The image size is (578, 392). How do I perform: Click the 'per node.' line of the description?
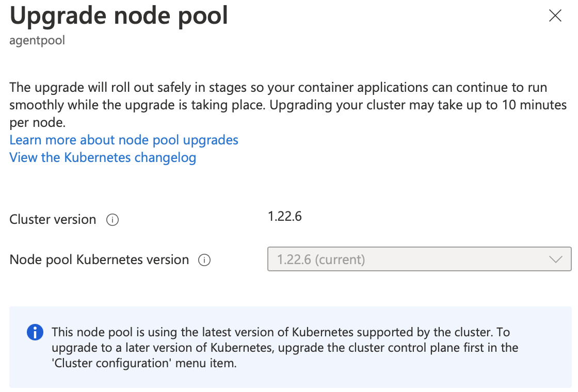point(37,123)
